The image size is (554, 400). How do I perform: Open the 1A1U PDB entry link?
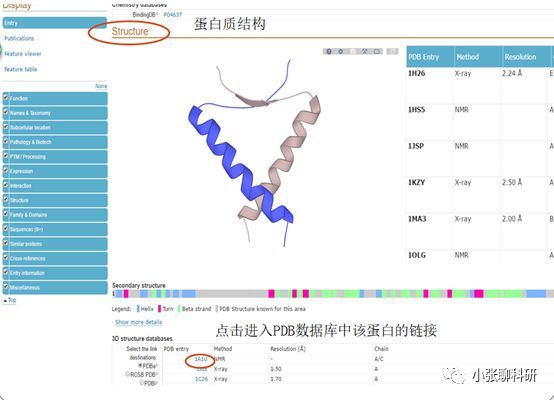[201, 359]
